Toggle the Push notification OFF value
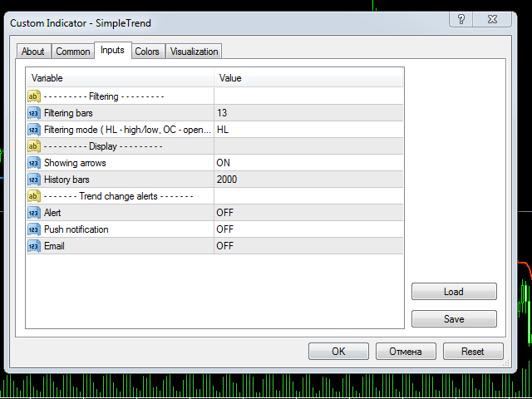The width and height of the screenshot is (532, 399). click(x=224, y=229)
